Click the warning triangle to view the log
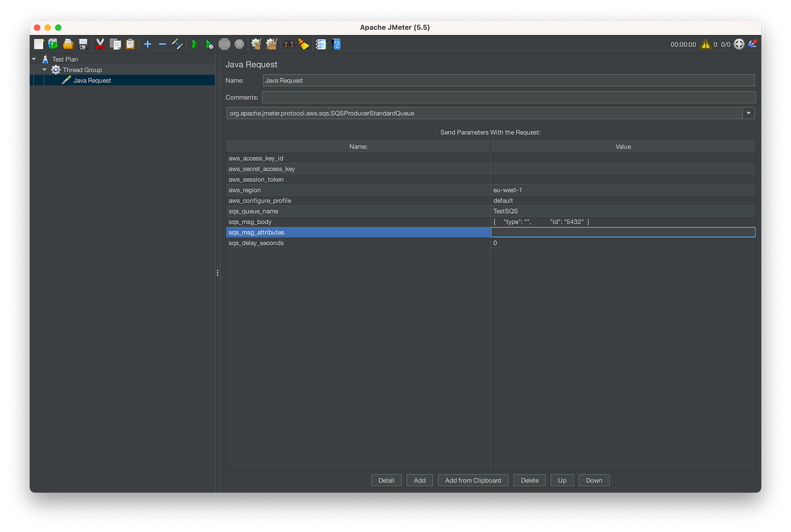Viewport: 791px width, 532px height. (706, 44)
